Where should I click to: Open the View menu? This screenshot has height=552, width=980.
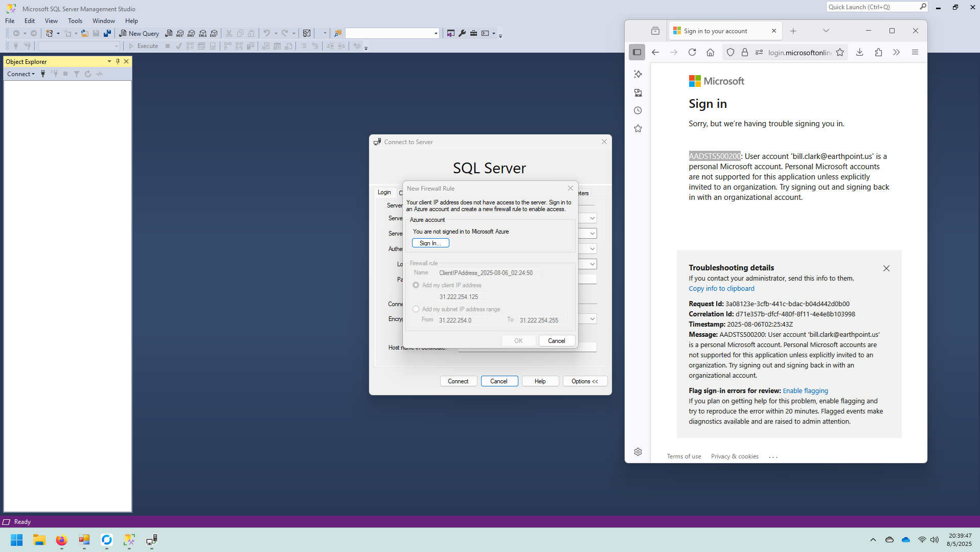(51, 21)
